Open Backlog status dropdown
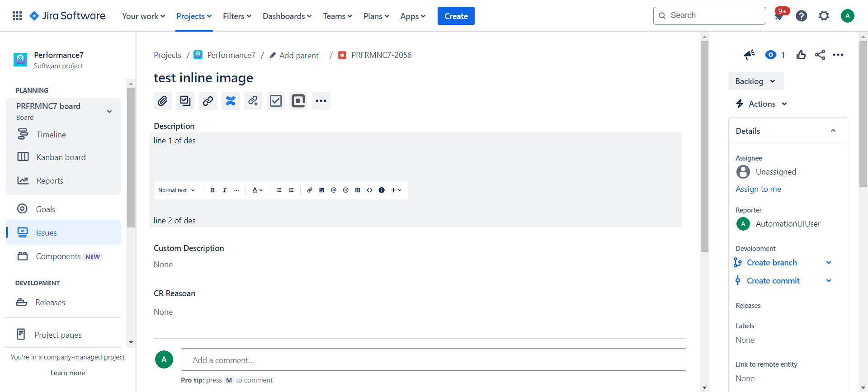This screenshot has width=868, height=392. 756,81
